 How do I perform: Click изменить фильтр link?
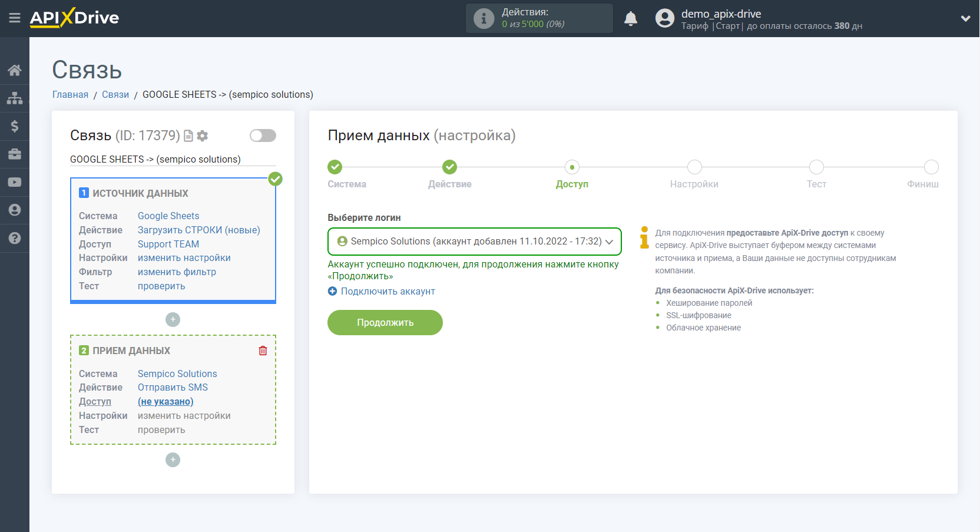[177, 272]
